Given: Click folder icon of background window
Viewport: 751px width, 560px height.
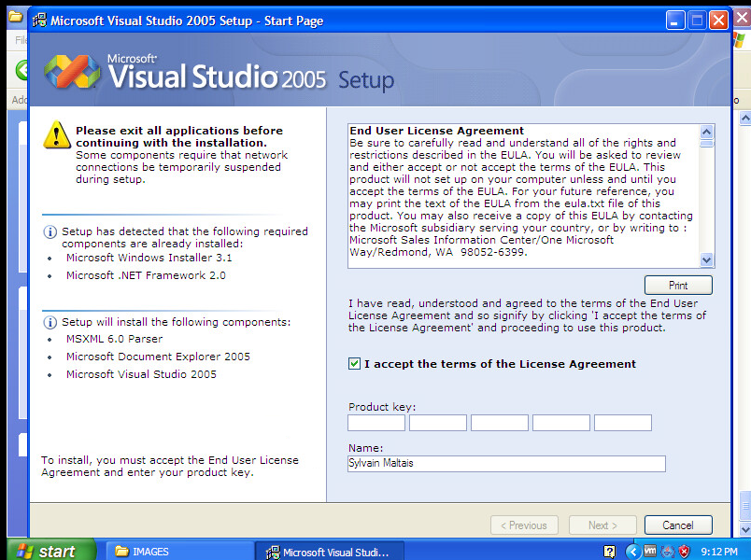Looking at the screenshot, I should coord(15,17).
